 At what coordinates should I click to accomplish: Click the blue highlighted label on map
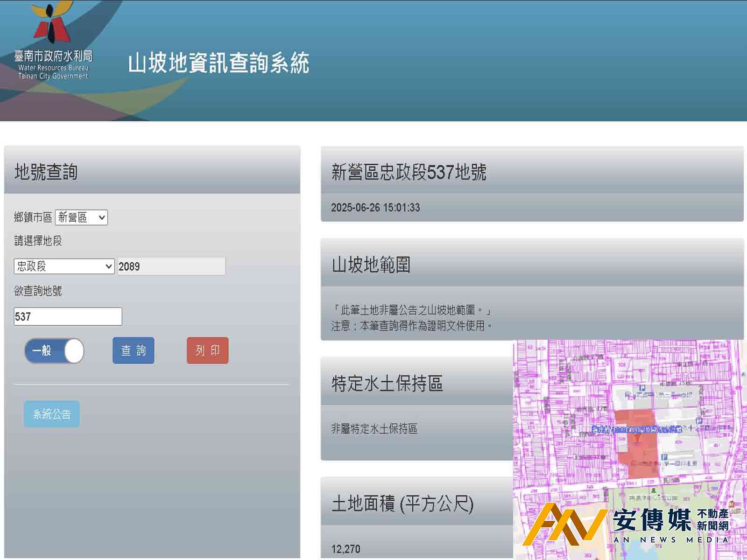637,429
